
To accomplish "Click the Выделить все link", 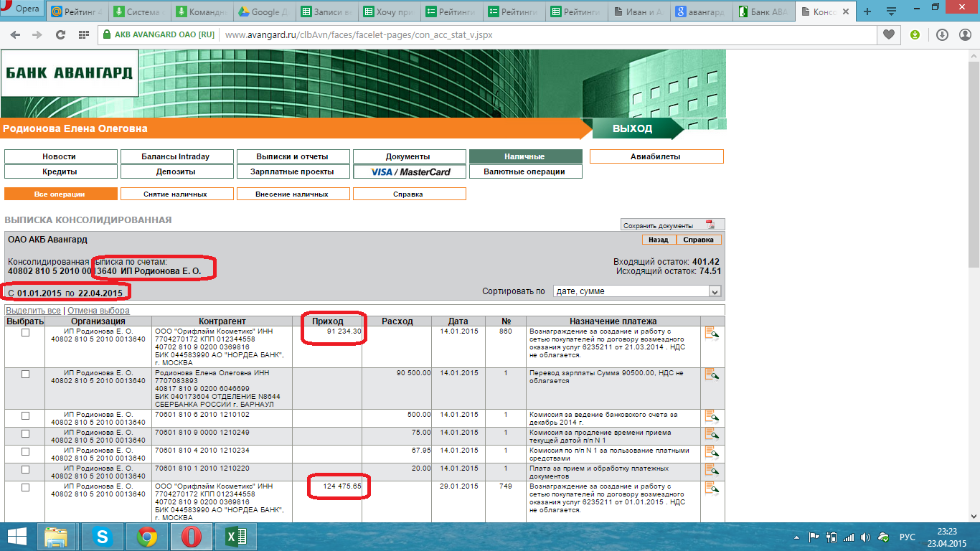I will (33, 311).
